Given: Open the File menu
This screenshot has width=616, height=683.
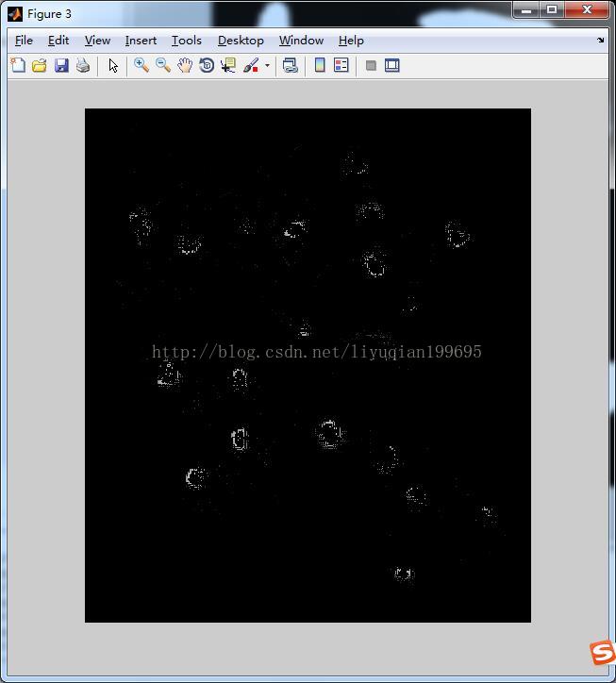Looking at the screenshot, I should tap(24, 41).
